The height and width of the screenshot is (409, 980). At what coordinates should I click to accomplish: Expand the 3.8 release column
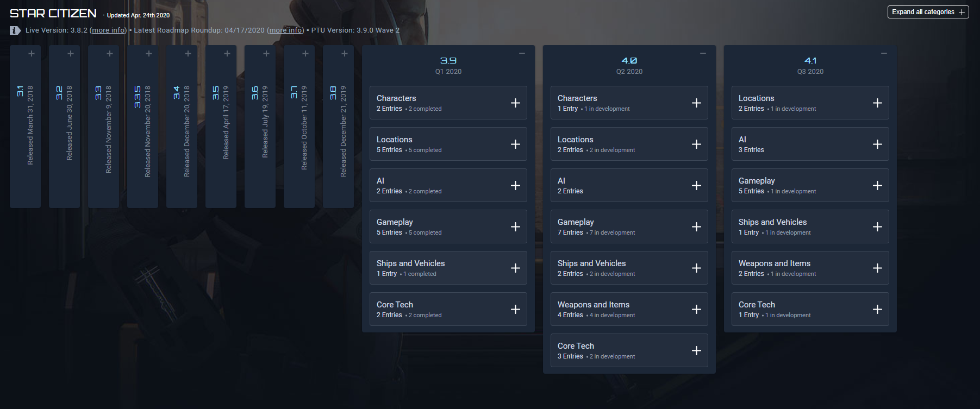[x=344, y=54]
